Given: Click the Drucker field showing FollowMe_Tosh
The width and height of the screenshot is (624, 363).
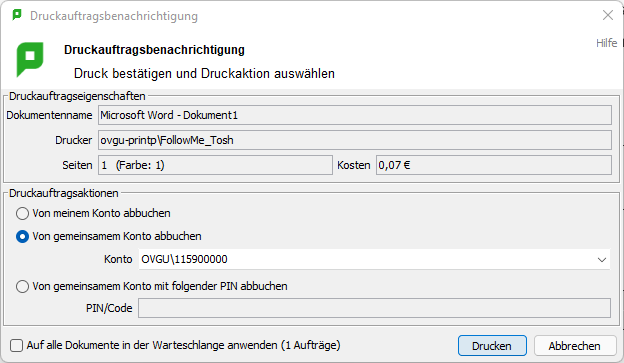Looking at the screenshot, I should click(x=355, y=140).
